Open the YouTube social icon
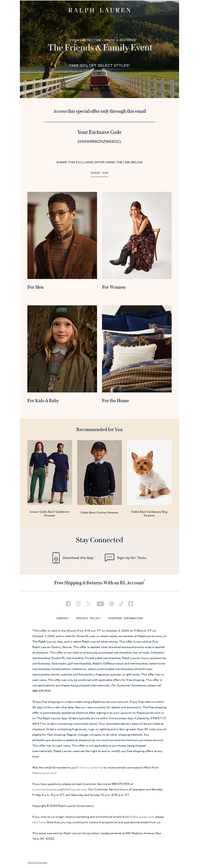Image resolution: width=199 pixels, height=868 pixels. pos(100,603)
